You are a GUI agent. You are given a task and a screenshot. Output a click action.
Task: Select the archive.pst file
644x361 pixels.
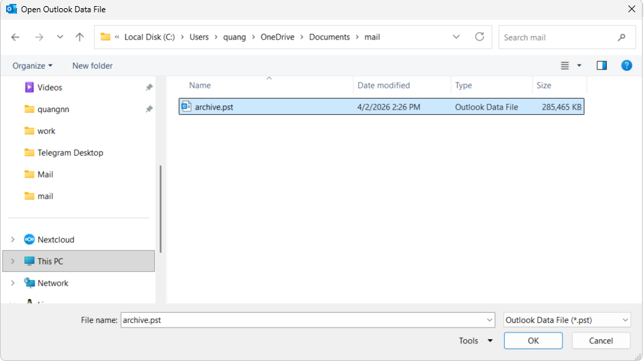381,107
